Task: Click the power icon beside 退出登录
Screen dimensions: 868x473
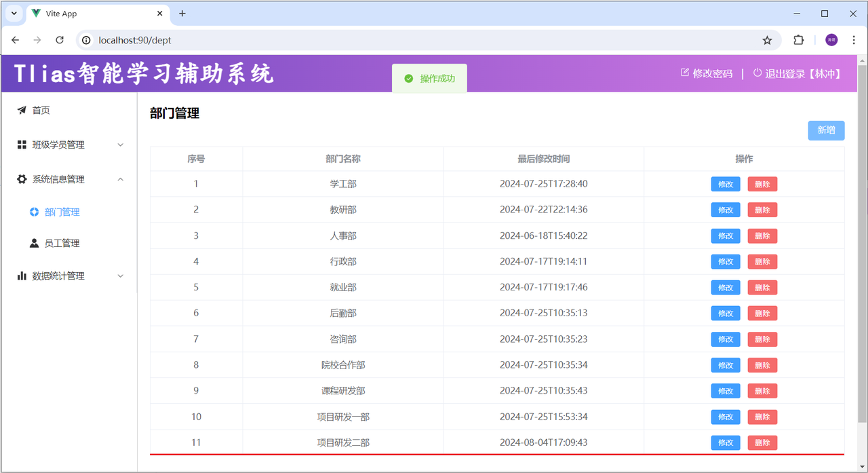Action: [x=755, y=73]
